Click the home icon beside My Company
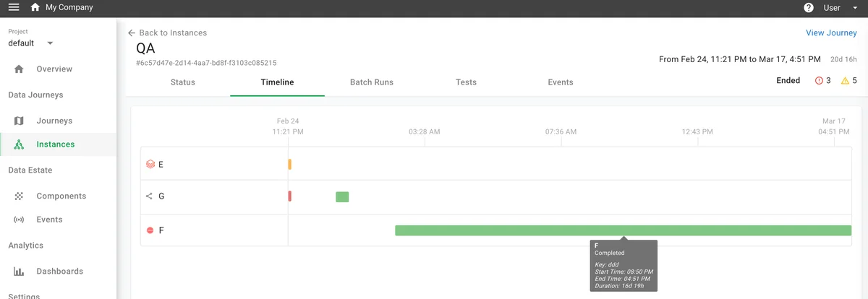 (x=35, y=8)
